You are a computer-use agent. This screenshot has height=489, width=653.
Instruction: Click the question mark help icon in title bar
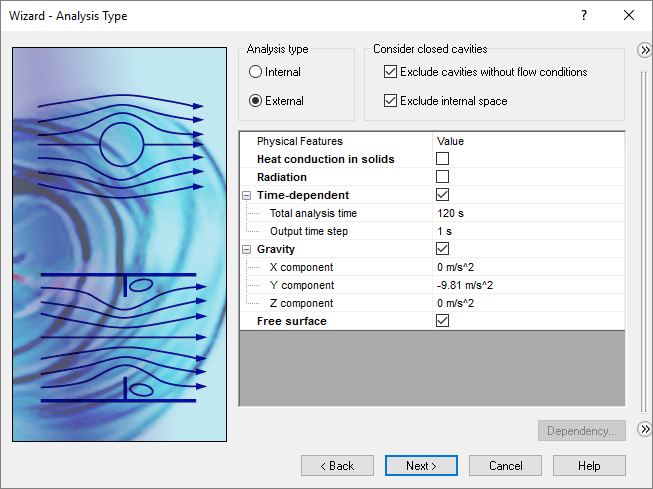(584, 15)
